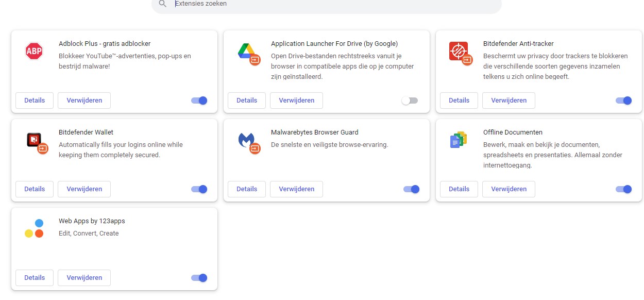This screenshot has height=300, width=644.
Task: Open Details for Adblock Plus
Action: coord(35,101)
